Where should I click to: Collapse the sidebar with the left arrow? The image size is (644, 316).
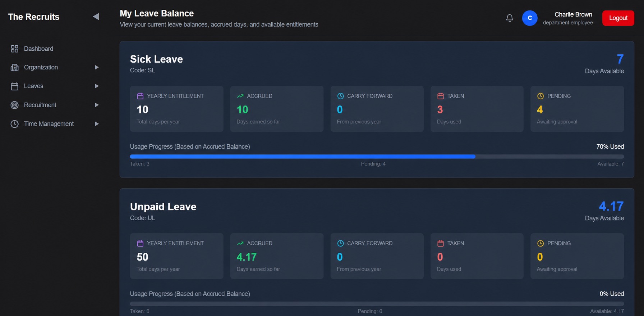(x=96, y=17)
